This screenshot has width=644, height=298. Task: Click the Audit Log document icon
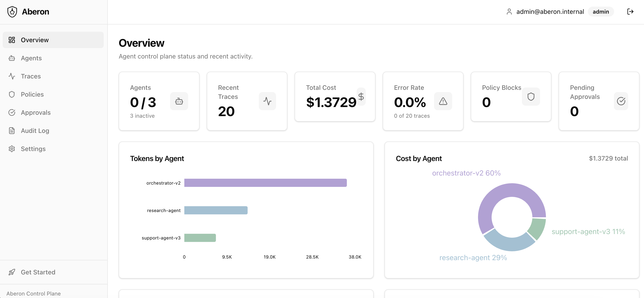click(x=12, y=130)
